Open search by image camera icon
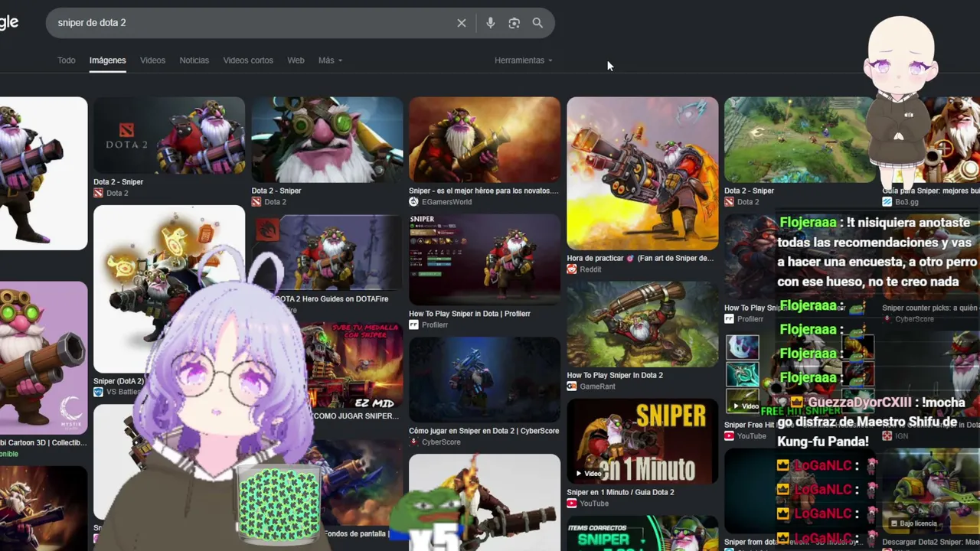The width and height of the screenshot is (980, 551). click(514, 23)
